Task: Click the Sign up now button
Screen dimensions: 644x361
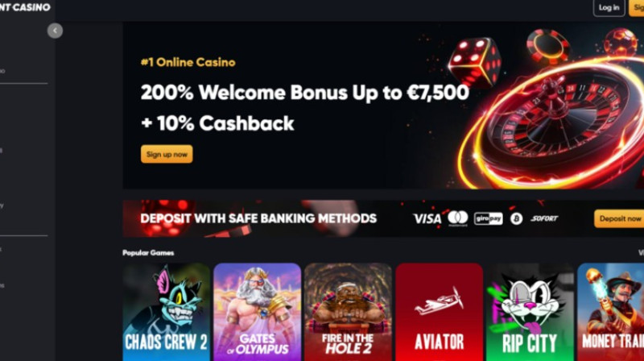Action: (167, 154)
